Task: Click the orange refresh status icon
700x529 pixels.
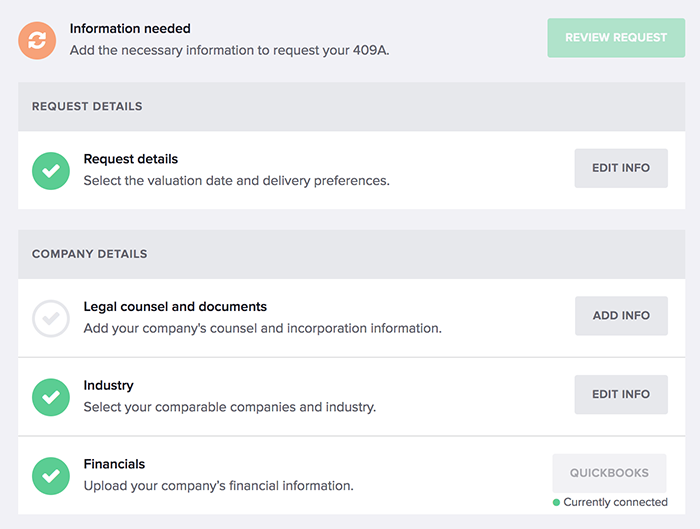Action: click(37, 41)
